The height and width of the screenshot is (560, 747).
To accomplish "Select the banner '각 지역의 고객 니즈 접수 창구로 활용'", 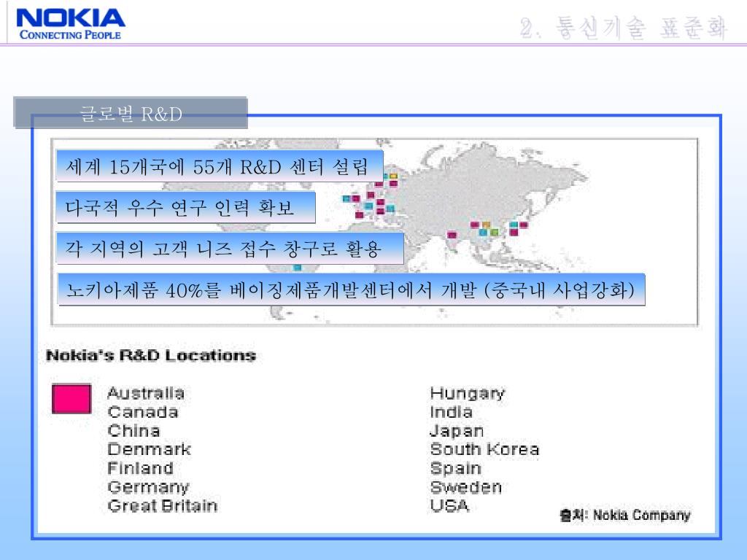I will [x=230, y=248].
